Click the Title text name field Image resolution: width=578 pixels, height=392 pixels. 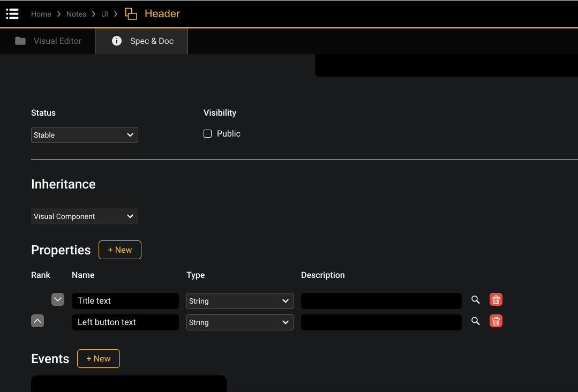click(x=125, y=301)
